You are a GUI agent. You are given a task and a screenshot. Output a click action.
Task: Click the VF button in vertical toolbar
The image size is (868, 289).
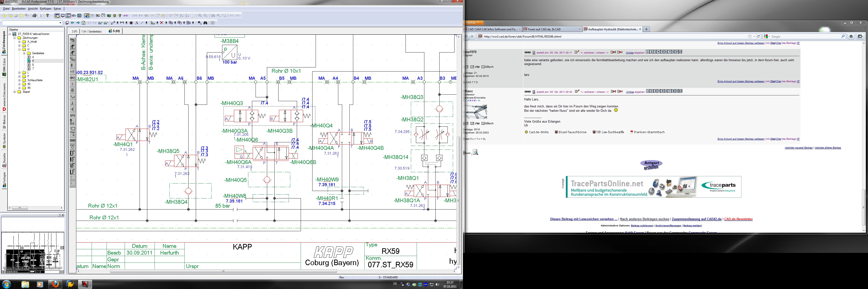click(x=72, y=165)
